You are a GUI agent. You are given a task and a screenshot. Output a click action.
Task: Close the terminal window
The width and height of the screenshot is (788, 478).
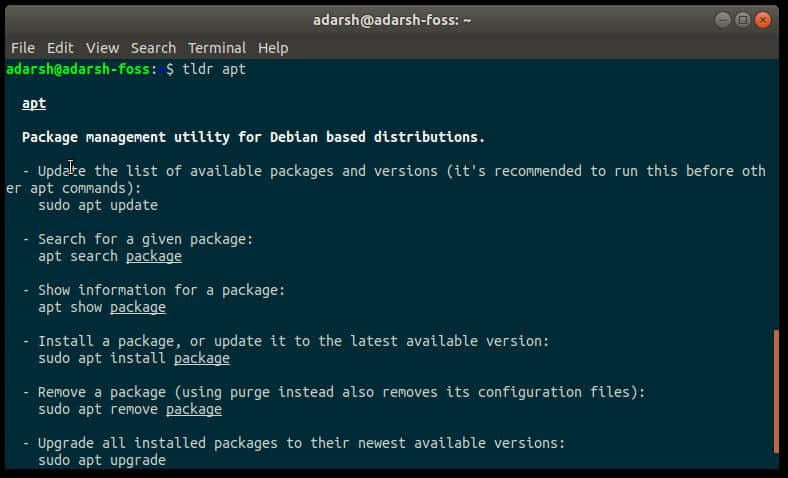764,19
